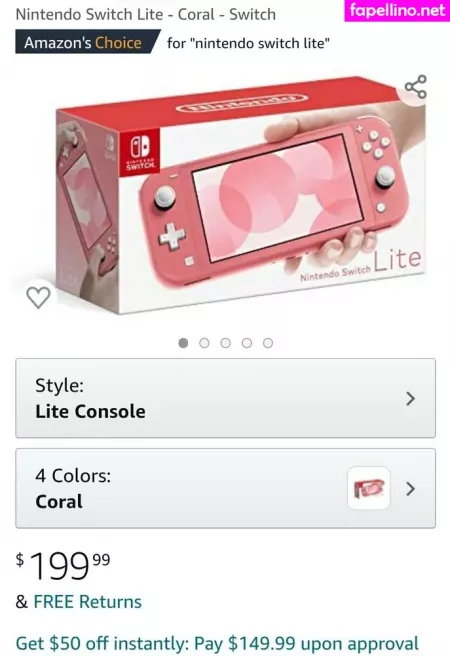Click the "nintendo switch lite" search term text
The height and width of the screenshot is (656, 450).
pyautogui.click(x=260, y=43)
